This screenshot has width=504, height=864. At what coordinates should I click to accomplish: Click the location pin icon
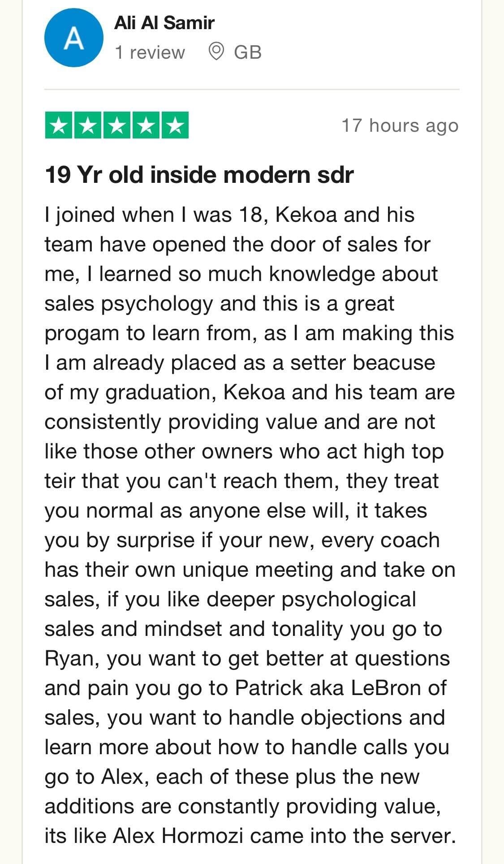pos(216,52)
